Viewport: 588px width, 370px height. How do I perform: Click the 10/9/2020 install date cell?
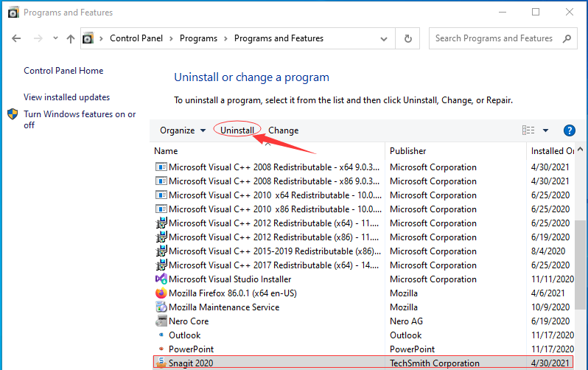tap(550, 307)
